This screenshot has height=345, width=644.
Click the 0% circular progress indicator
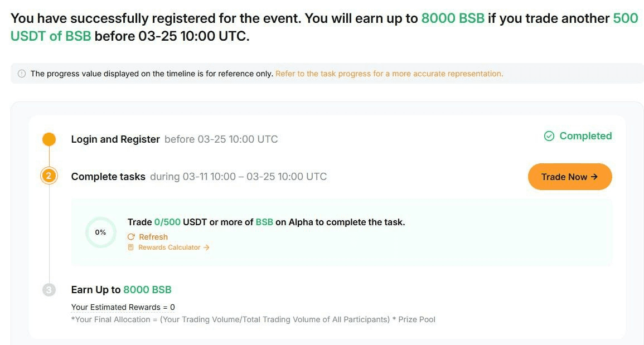100,232
